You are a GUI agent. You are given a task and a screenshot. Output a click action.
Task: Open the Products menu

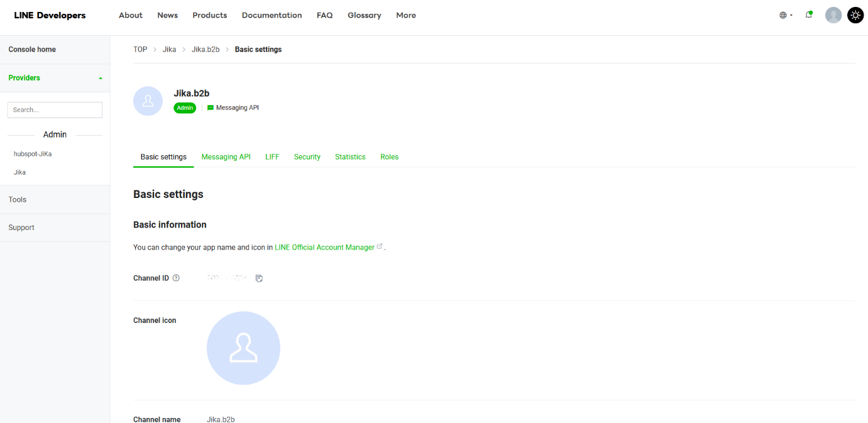point(210,15)
